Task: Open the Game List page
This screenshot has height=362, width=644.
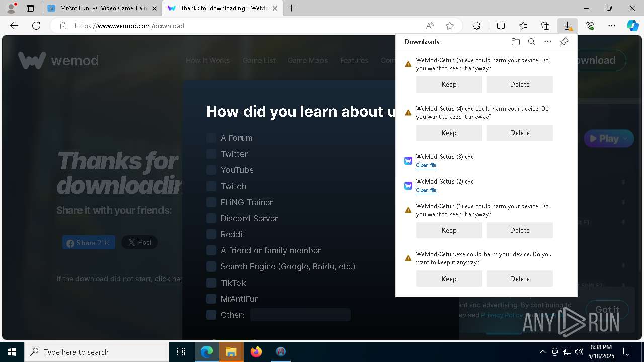Action: tap(259, 60)
